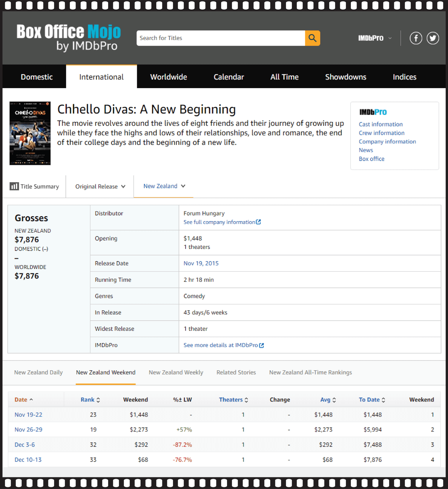The height and width of the screenshot is (489, 448).
Task: Sort by Theaters column arrows
Action: pyautogui.click(x=246, y=400)
